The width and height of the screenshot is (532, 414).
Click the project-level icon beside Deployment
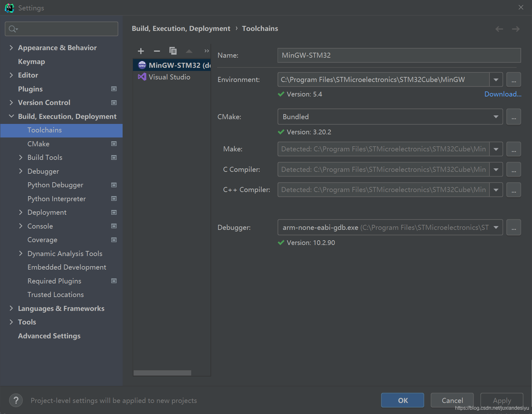click(114, 212)
